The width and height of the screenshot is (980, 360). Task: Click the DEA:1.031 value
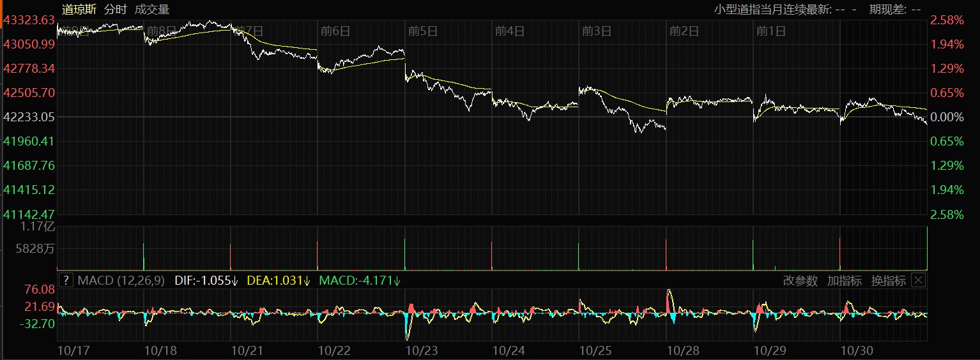click(x=279, y=281)
